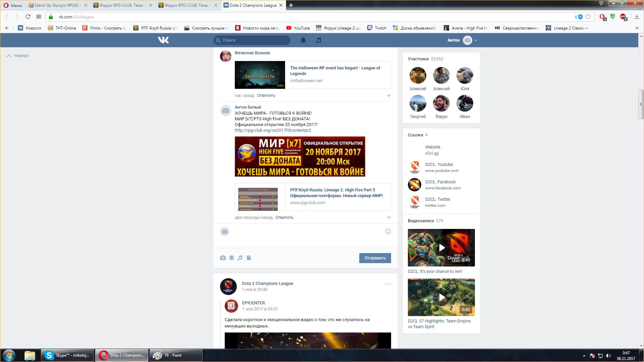The image size is (644, 362).
Task: Open the Видеозаписи section header
Action: point(421,221)
